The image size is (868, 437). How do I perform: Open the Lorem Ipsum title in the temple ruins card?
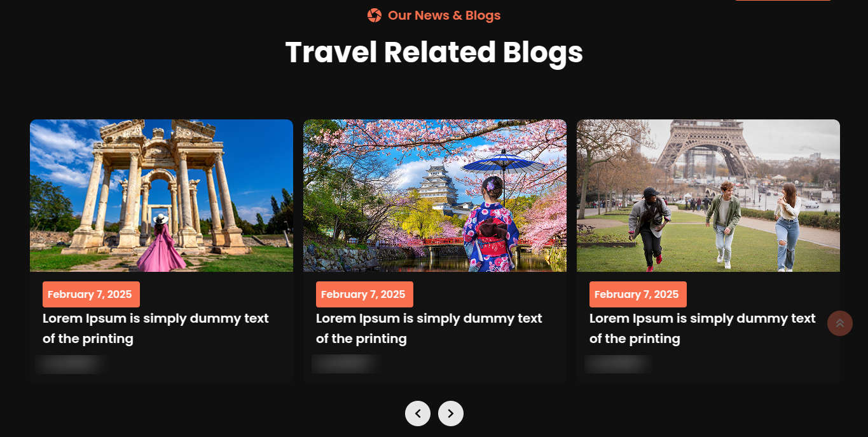click(156, 328)
